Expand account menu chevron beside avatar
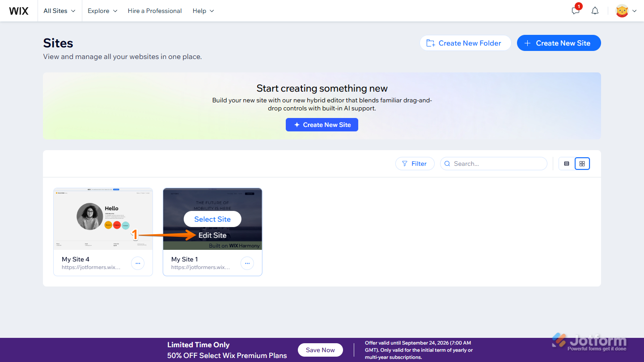 click(x=634, y=11)
